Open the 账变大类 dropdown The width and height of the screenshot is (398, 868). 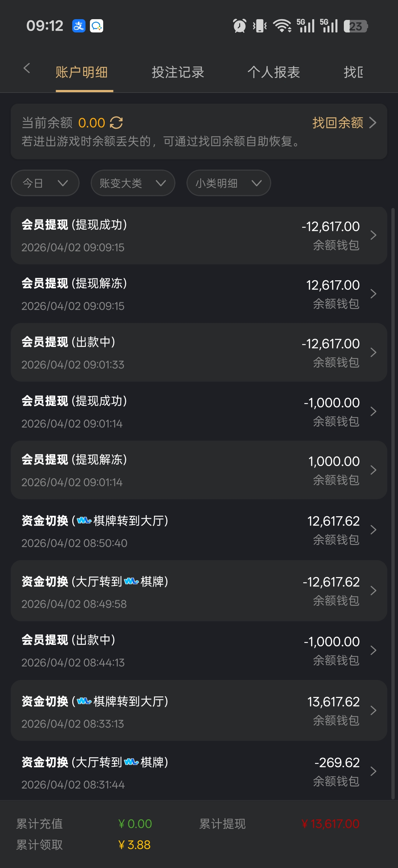coord(133,183)
